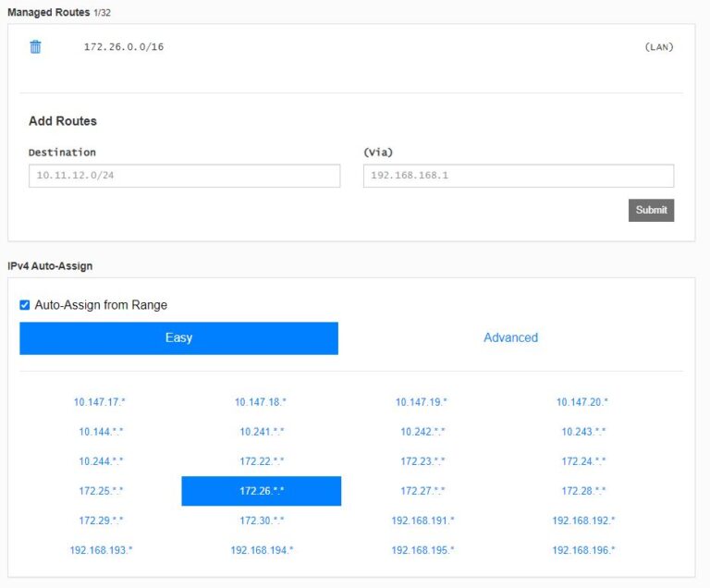This screenshot has height=588, width=710.
Task: Select the 192.168.192.* range
Action: point(583,521)
